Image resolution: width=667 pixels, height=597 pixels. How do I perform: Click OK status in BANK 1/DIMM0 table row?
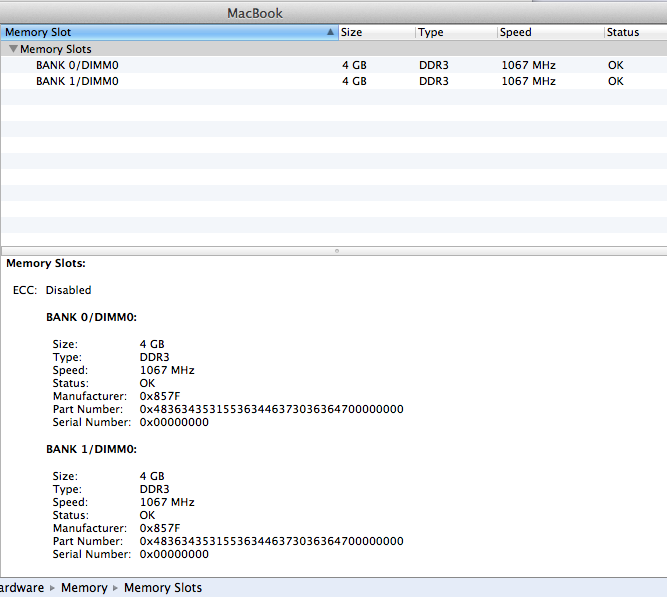(x=616, y=81)
